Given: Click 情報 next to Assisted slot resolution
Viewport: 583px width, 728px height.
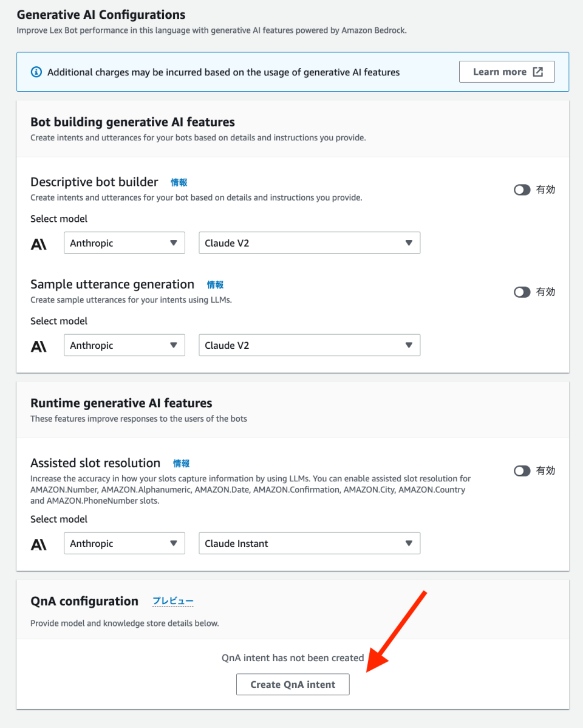Looking at the screenshot, I should pyautogui.click(x=181, y=463).
